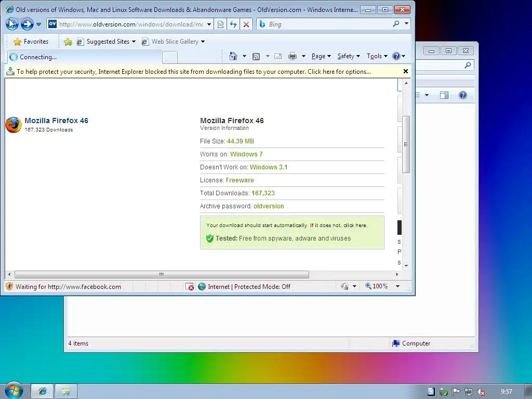Open views dropdown in Explorer window
The width and height of the screenshot is (532, 399).
click(427, 95)
